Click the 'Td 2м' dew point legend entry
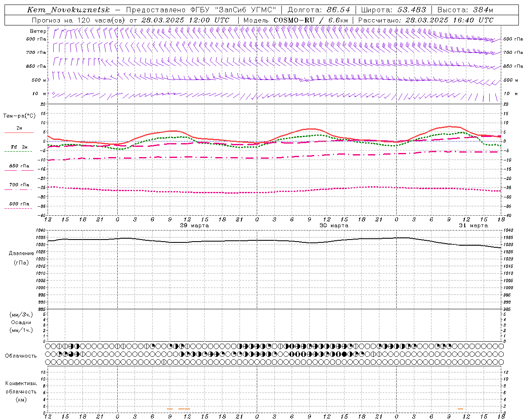Image resolution: width=525 pixels, height=420 pixels. click(19, 147)
